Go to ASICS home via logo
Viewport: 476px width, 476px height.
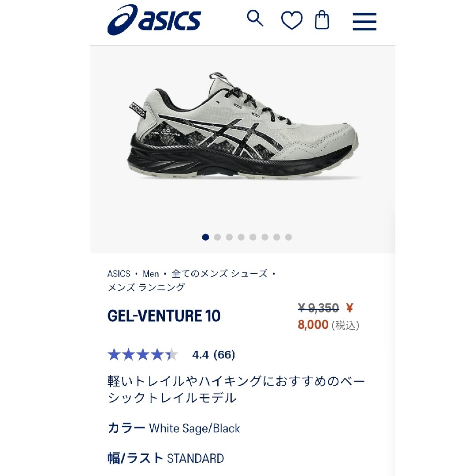154,19
